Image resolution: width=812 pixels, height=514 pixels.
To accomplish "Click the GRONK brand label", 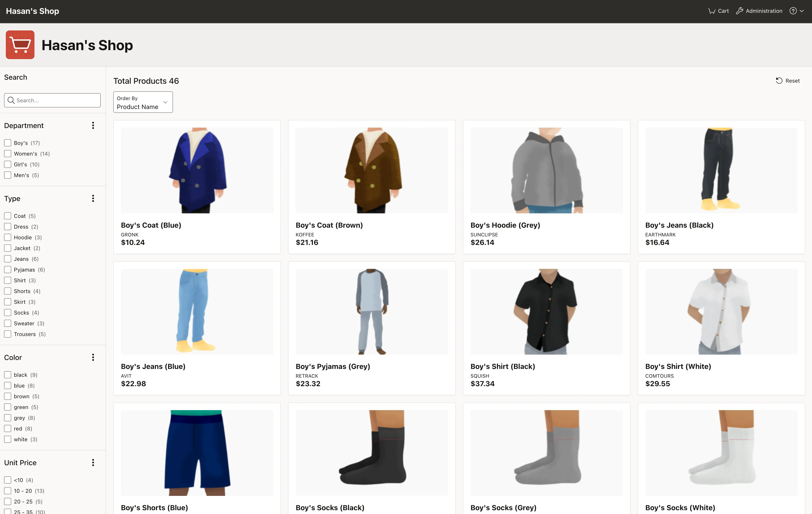I will coord(130,235).
